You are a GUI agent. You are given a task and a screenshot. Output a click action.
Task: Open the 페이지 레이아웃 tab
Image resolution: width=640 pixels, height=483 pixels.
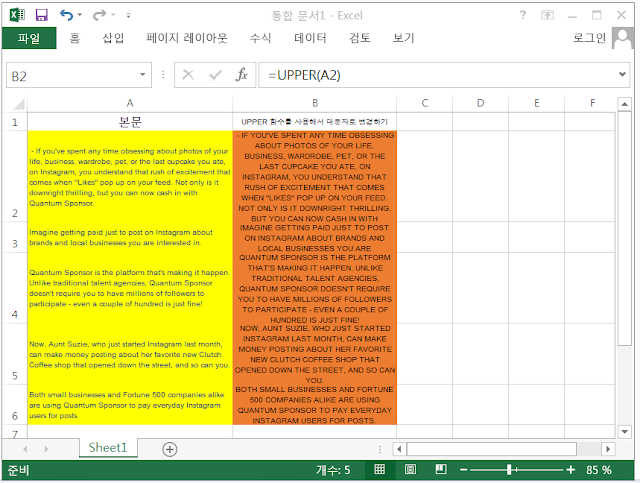(187, 38)
